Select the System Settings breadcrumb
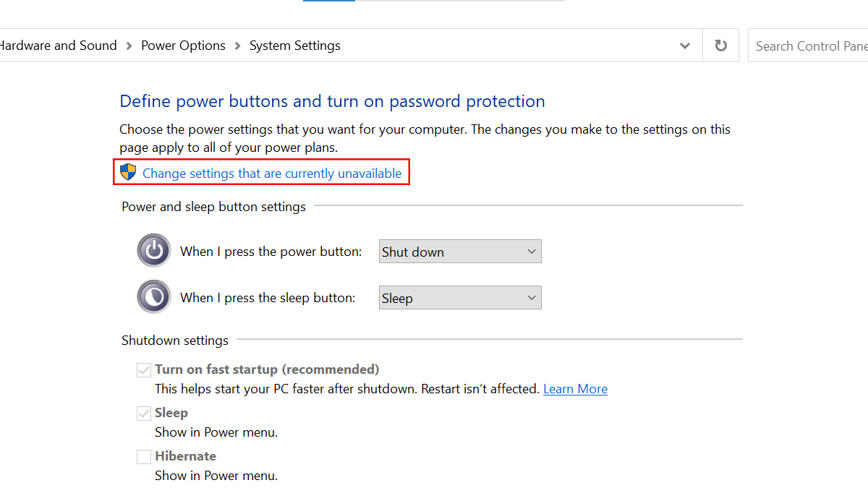 [294, 45]
